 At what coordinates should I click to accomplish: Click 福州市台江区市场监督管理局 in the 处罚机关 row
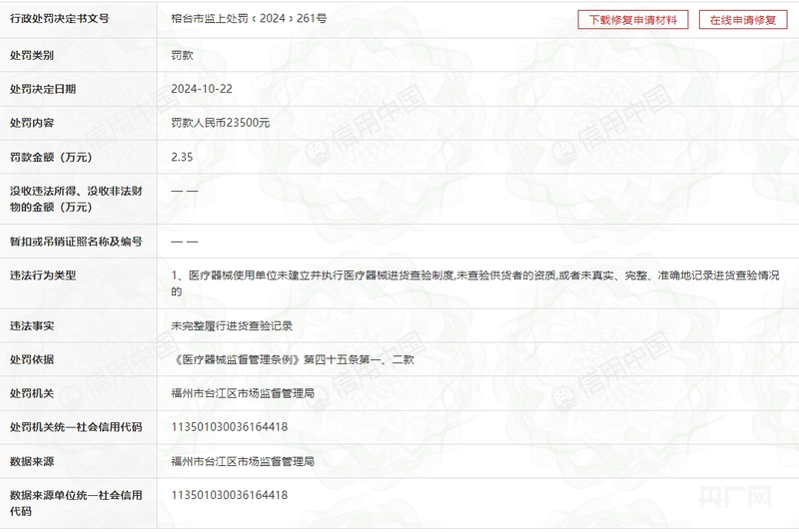coord(243,393)
